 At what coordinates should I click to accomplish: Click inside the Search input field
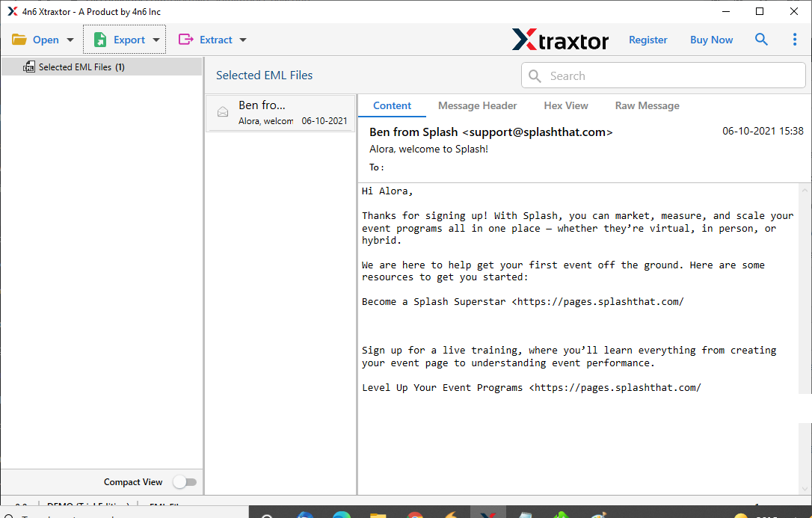[x=663, y=75]
